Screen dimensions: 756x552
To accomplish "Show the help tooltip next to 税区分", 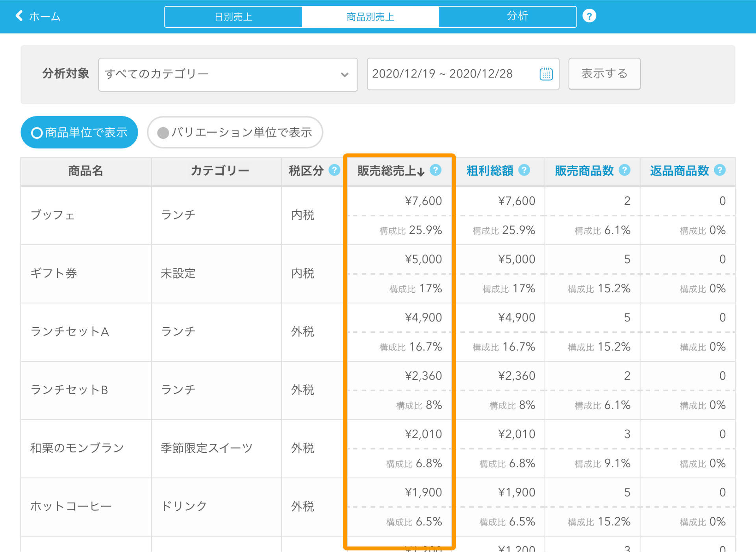I will point(334,170).
